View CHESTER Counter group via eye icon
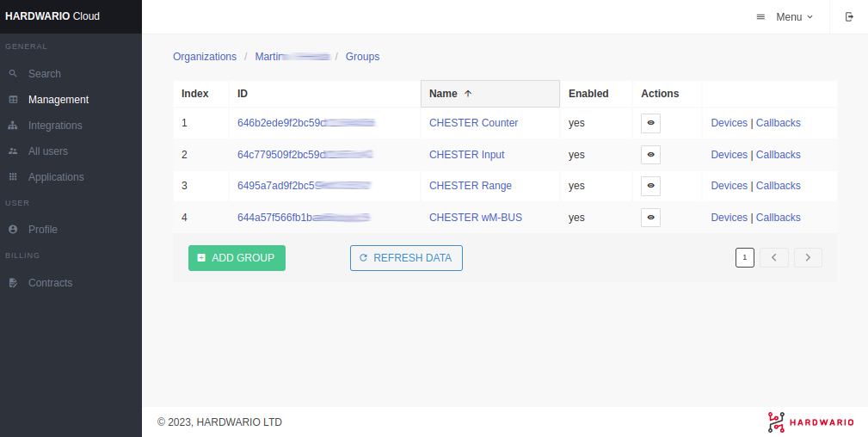Viewport: 868px width, 437px height. click(650, 123)
